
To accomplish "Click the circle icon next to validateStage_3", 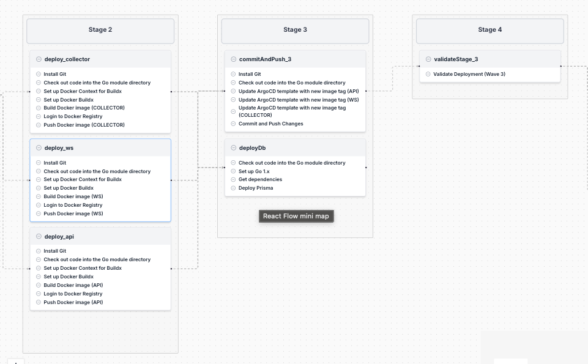I will (428, 59).
